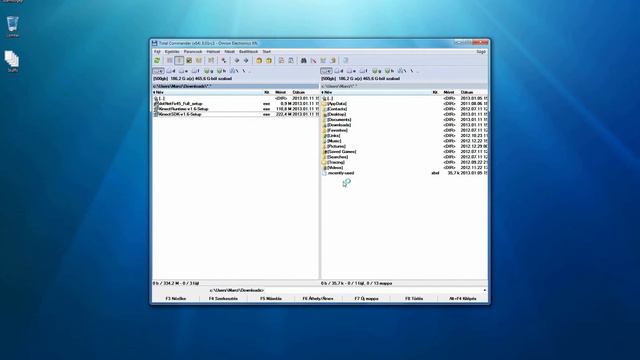Viewport: 640px width, 360px height.
Task: Click the directory tree toolbar icon
Action: click(198, 60)
